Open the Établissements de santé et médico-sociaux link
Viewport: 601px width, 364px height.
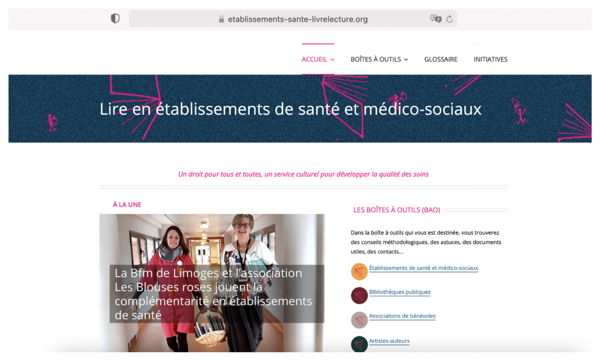pyautogui.click(x=424, y=268)
